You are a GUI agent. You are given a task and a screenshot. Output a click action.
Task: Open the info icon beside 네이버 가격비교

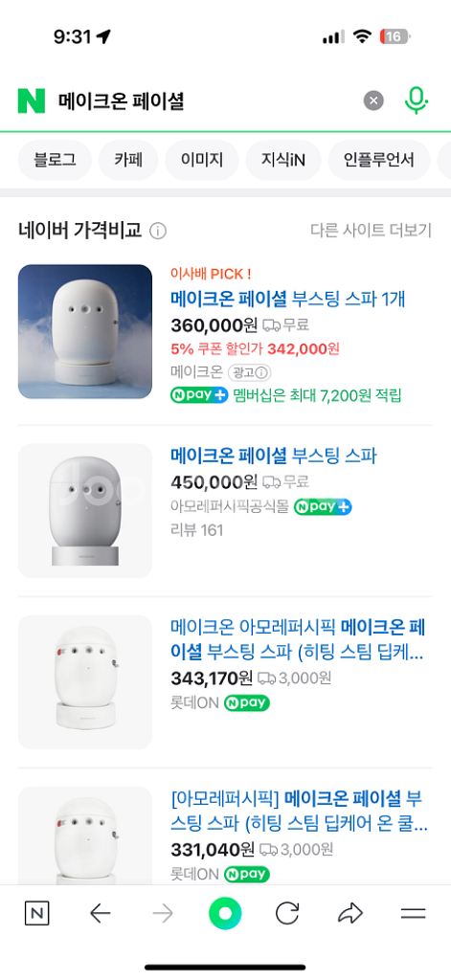[158, 232]
